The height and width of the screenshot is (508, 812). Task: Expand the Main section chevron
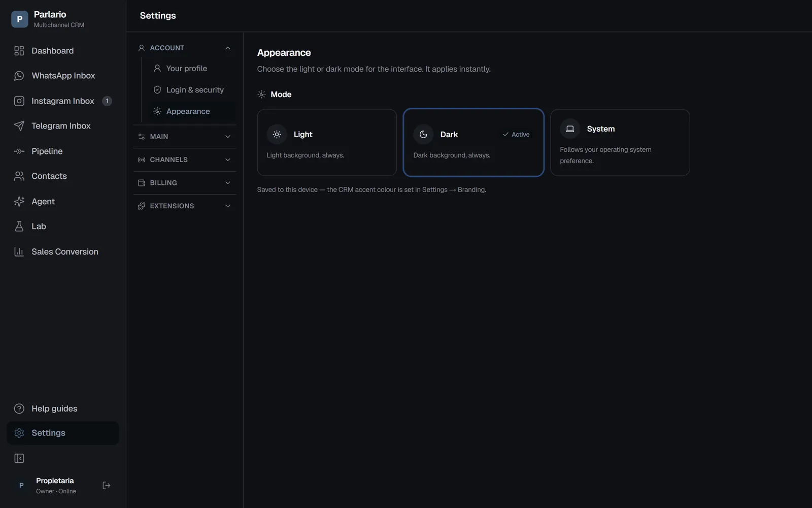coord(228,137)
